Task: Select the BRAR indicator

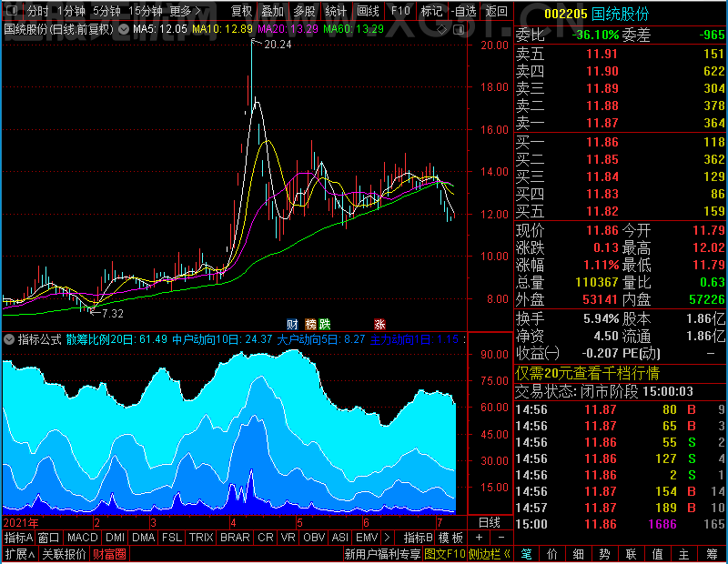Action: (x=235, y=538)
